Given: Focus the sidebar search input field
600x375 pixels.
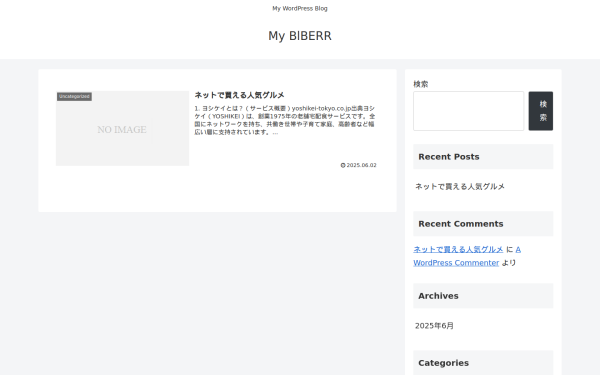Looking at the screenshot, I should pyautogui.click(x=468, y=111).
